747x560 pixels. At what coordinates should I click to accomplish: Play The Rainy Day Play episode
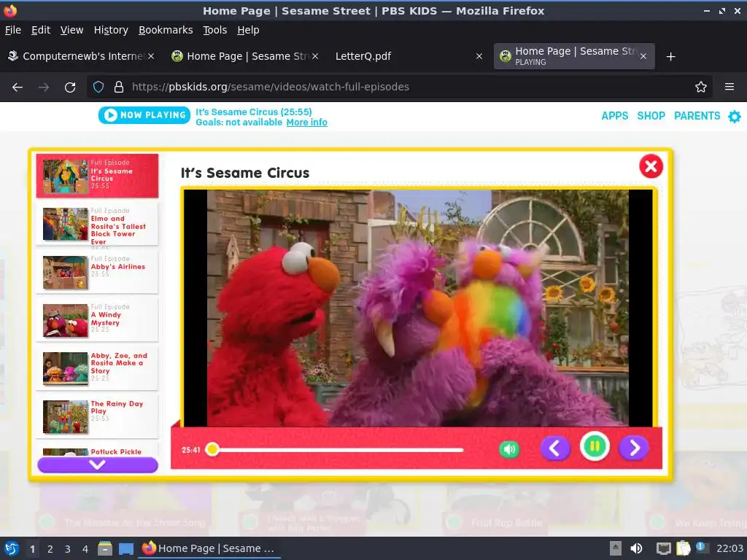pyautogui.click(x=97, y=416)
